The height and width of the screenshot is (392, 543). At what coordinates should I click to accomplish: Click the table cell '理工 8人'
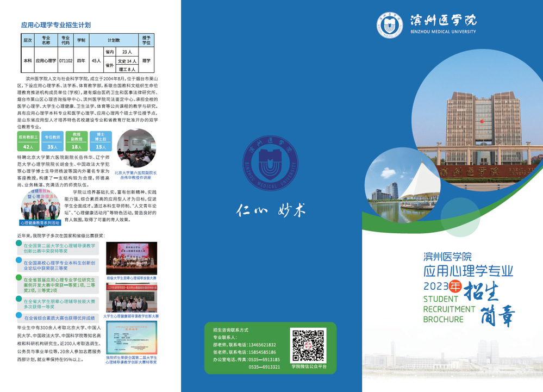(127, 69)
